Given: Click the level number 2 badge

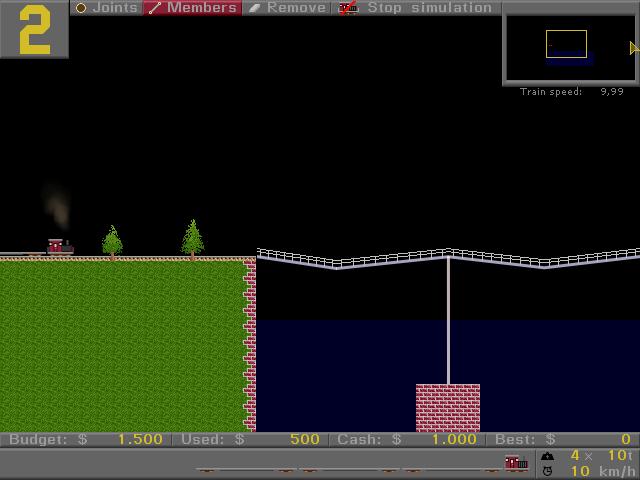Looking at the screenshot, I should pyautogui.click(x=34, y=30).
